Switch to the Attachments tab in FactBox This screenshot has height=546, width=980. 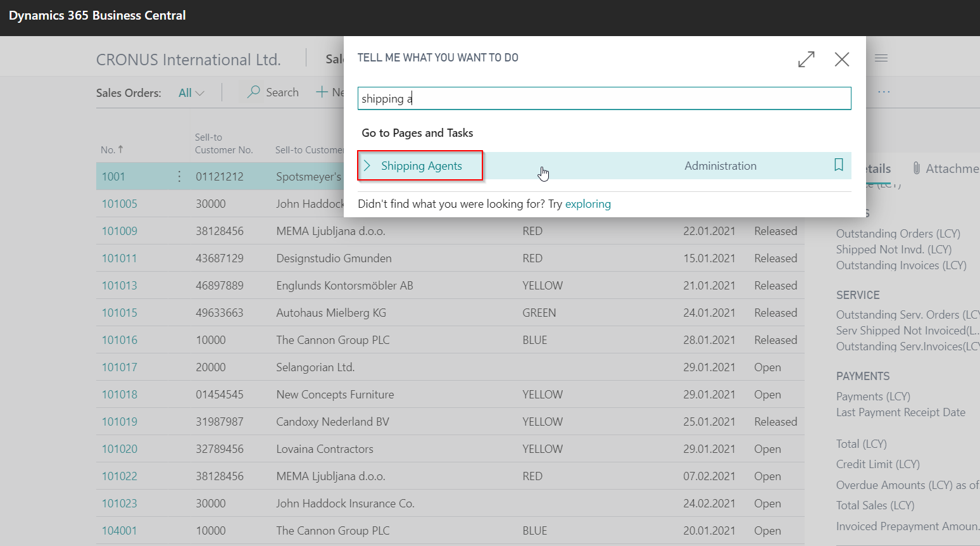coord(945,168)
